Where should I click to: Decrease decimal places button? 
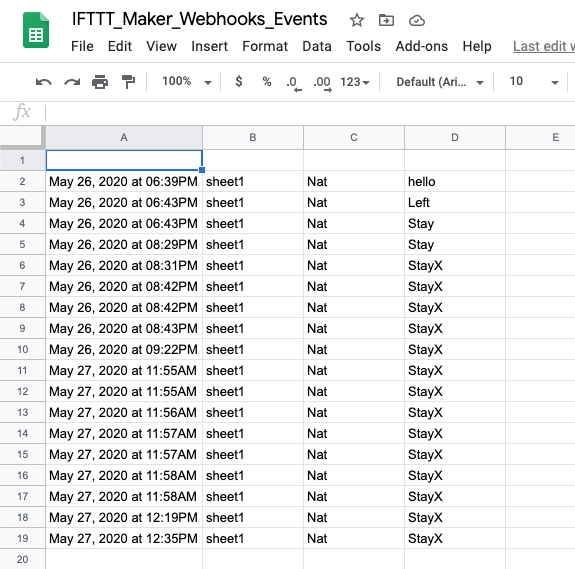294,83
